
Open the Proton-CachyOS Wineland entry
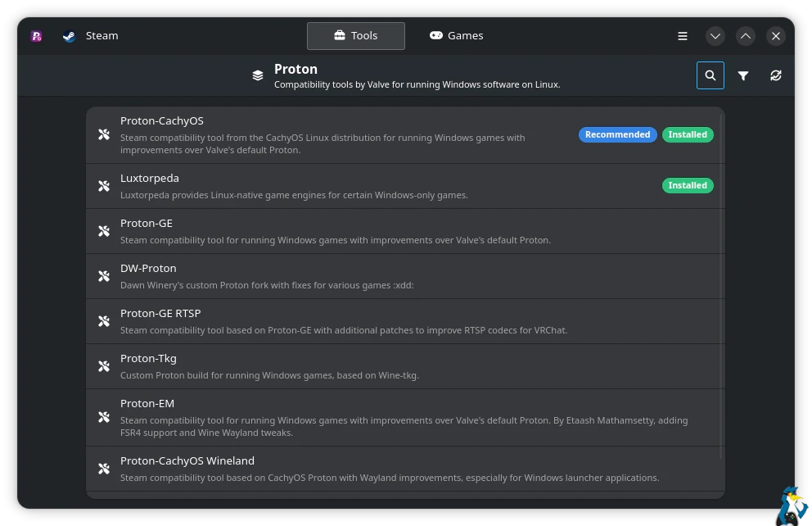[405, 469]
